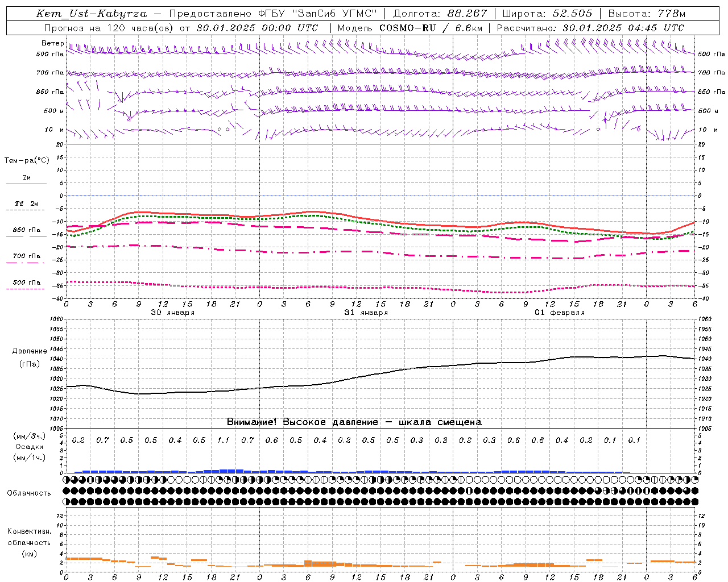Click the 1060 tick on left pressure axis
This screenshot has height=582, width=728.
[57, 319]
